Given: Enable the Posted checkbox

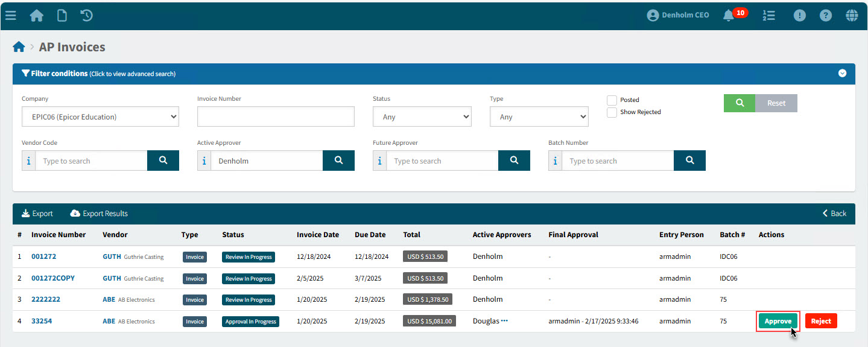Looking at the screenshot, I should pyautogui.click(x=612, y=100).
